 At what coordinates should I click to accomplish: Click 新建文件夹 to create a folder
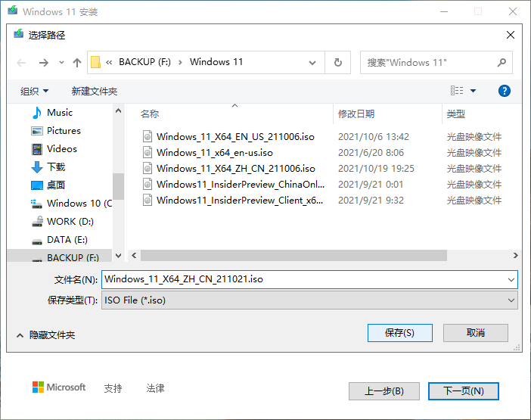coord(95,91)
